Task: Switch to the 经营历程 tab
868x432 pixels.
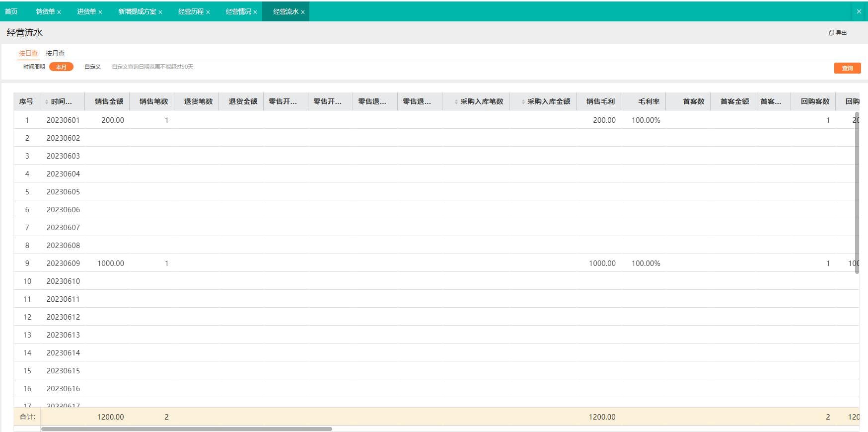Action: (x=191, y=11)
